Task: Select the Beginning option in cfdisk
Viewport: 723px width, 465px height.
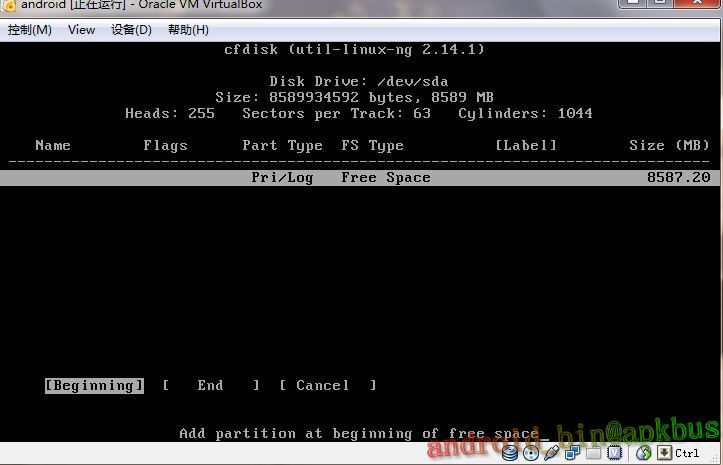Action: [94, 386]
